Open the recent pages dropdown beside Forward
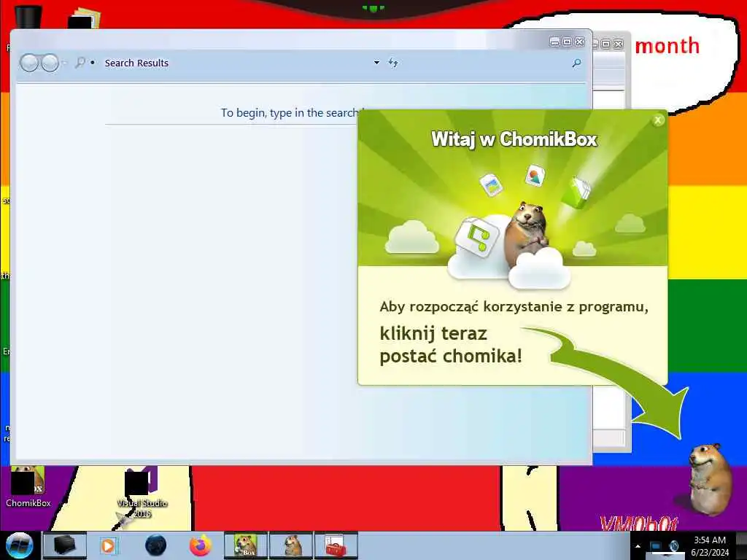Screen dimensions: 747x560 click(x=65, y=63)
